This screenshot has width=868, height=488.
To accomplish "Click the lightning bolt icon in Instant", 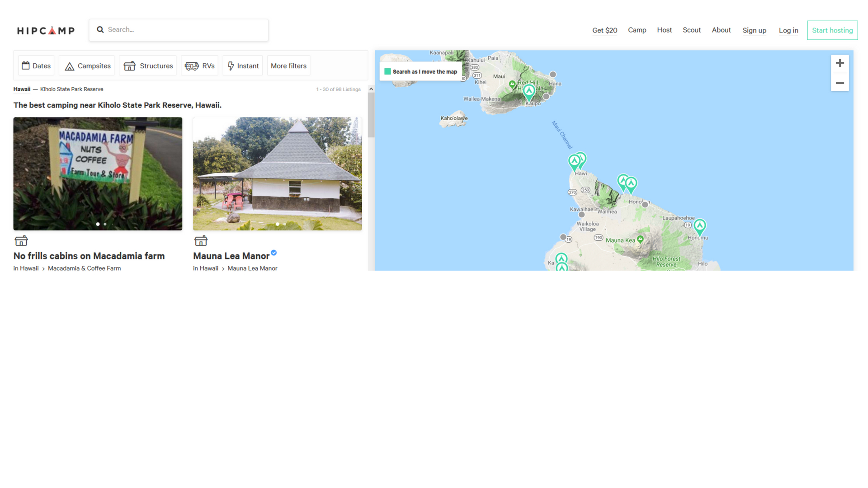I will click(x=231, y=66).
